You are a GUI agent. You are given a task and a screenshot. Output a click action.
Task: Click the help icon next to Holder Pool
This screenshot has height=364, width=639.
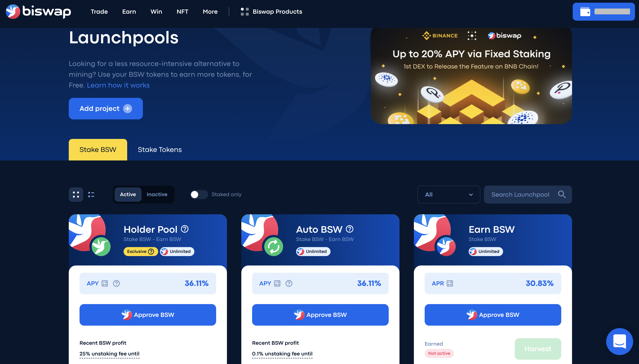pyautogui.click(x=185, y=229)
